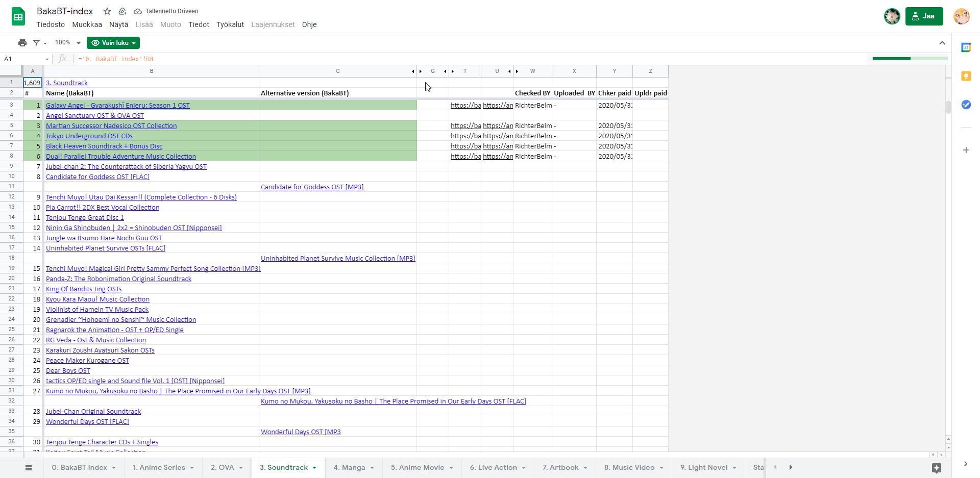Open the 1. Anime Series tab menu arrow

click(192, 468)
